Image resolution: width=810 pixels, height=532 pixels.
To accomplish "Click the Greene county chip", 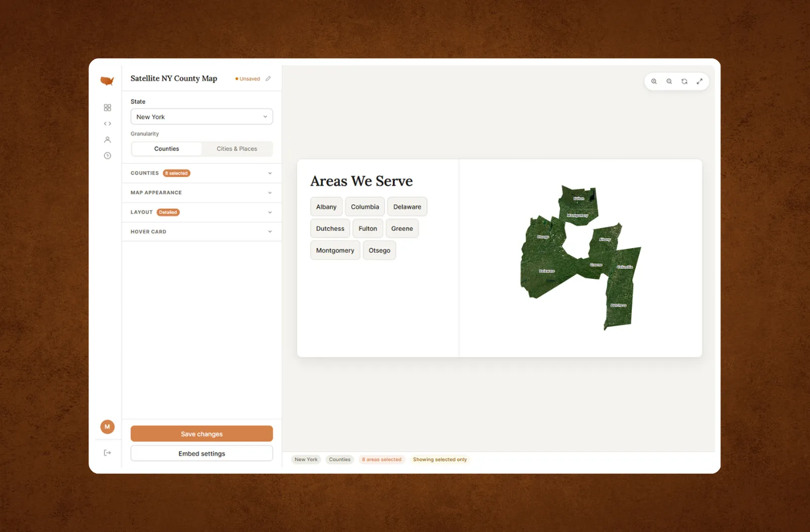I will click(402, 228).
